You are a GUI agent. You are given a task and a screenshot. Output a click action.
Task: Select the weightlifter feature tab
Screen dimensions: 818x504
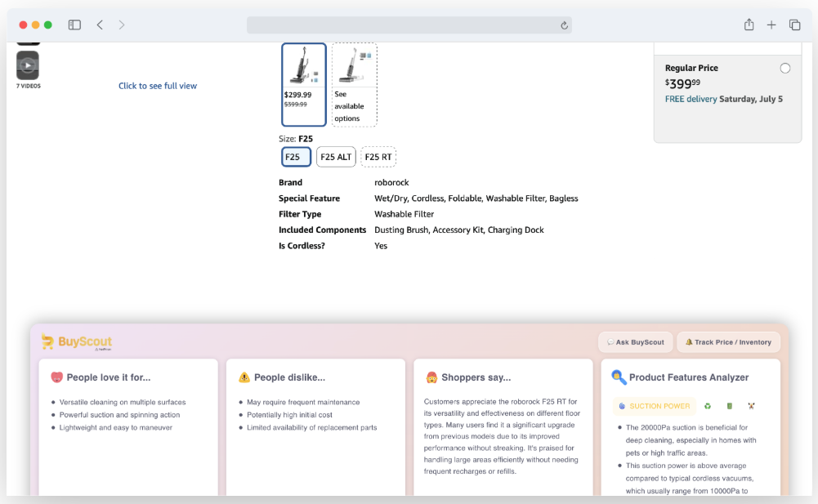click(x=751, y=406)
